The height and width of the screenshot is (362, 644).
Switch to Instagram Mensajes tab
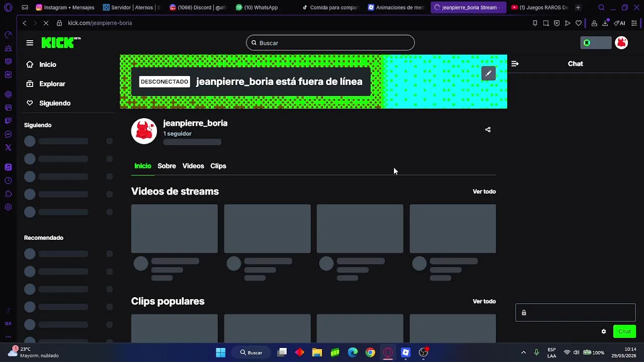click(65, 8)
